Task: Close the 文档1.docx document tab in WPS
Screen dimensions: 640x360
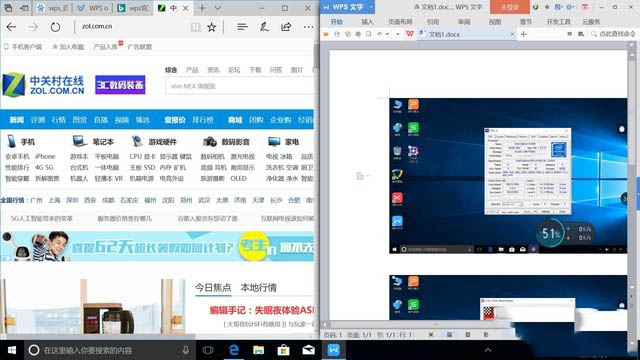Action: click(512, 35)
